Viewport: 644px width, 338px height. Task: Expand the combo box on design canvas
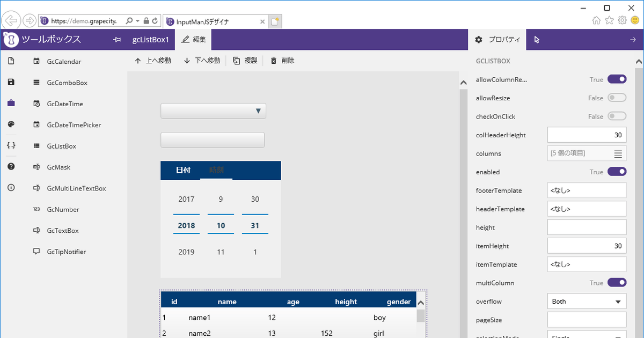[258, 111]
